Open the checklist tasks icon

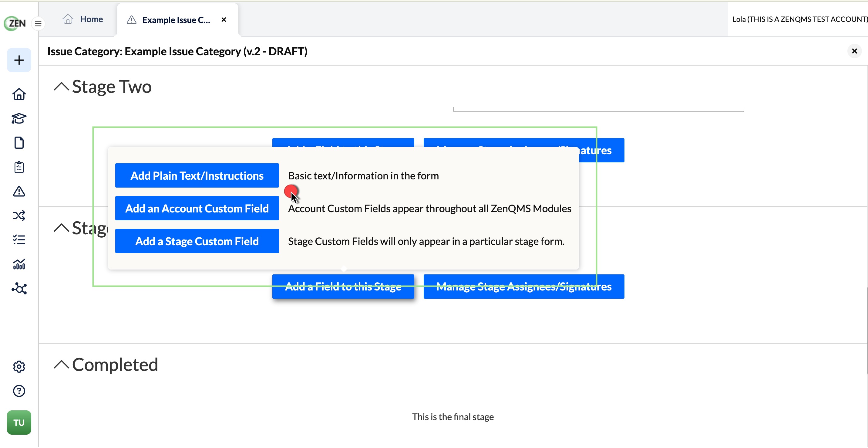19,240
